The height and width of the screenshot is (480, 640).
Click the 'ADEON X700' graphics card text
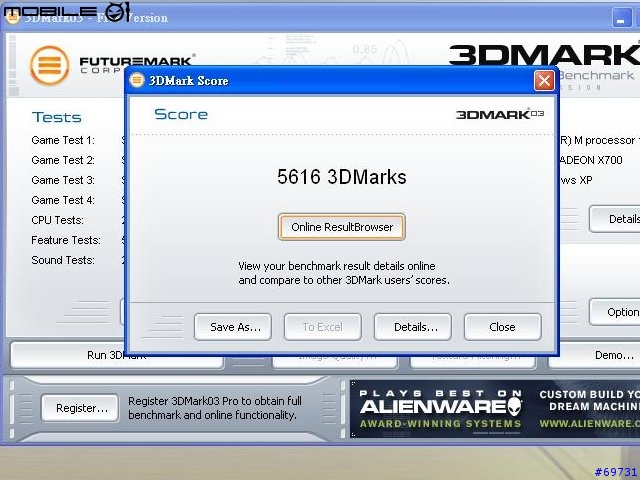pos(591,160)
